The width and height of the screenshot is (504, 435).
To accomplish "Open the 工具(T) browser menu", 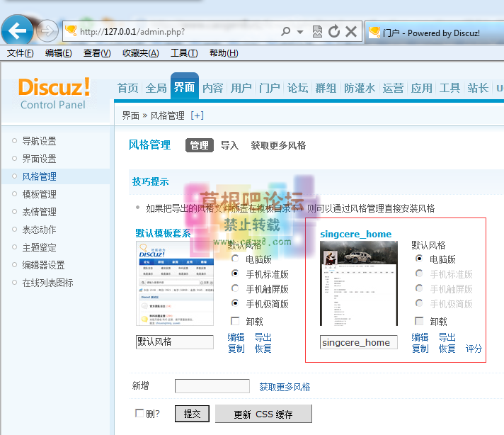I will click(x=184, y=52).
